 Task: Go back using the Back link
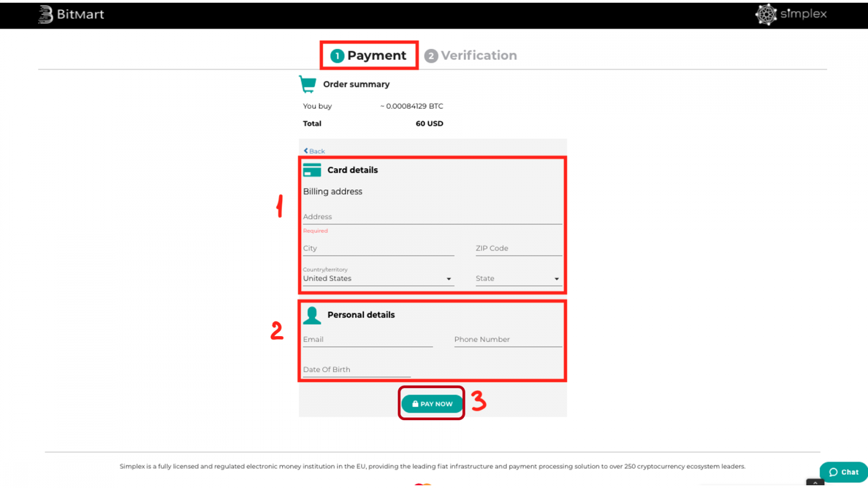[315, 151]
